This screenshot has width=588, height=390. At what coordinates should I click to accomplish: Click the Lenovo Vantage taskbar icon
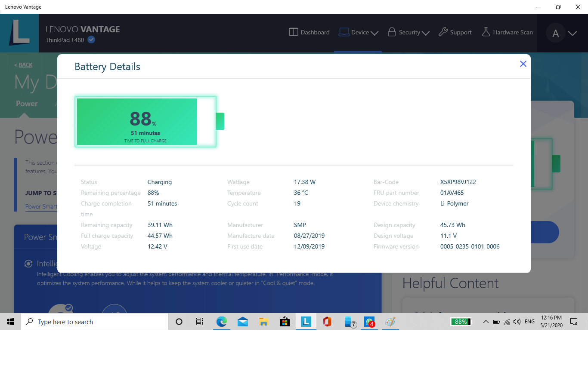pyautogui.click(x=306, y=322)
